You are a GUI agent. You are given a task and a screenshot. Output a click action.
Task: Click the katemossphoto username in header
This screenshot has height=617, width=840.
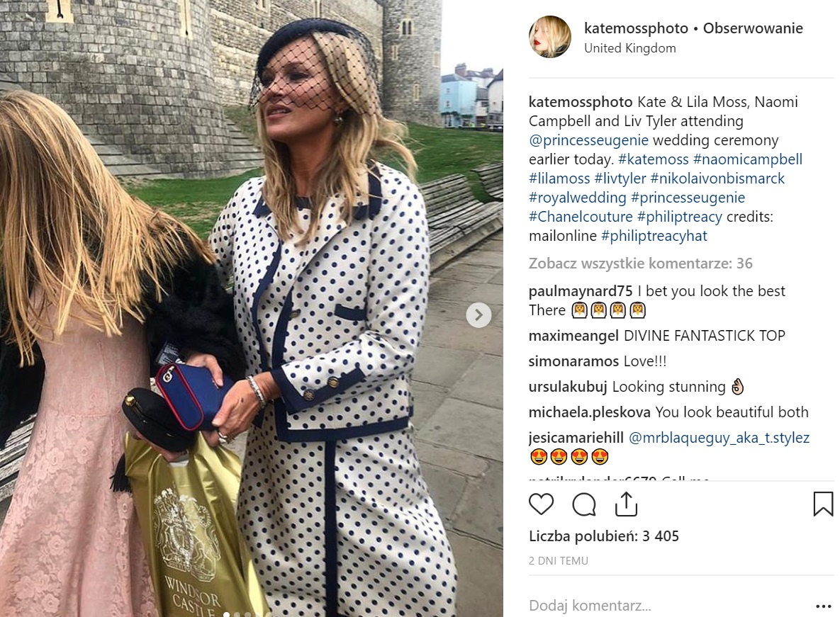(x=636, y=28)
